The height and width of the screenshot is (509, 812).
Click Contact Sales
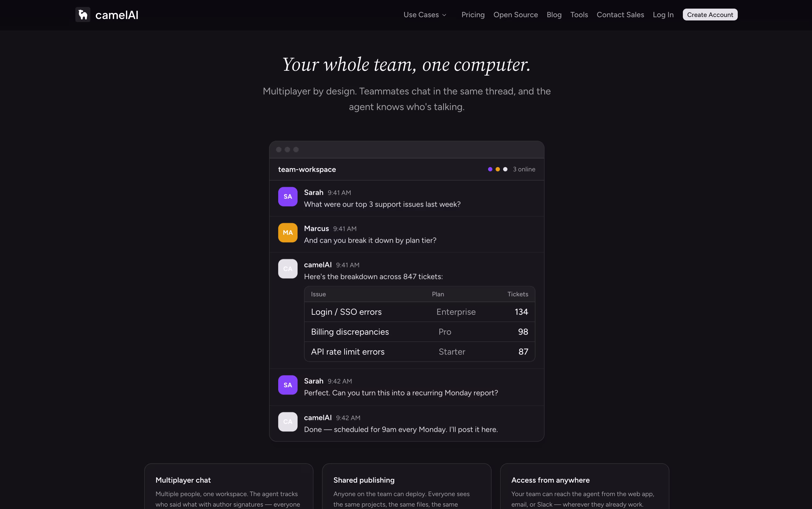tap(620, 15)
